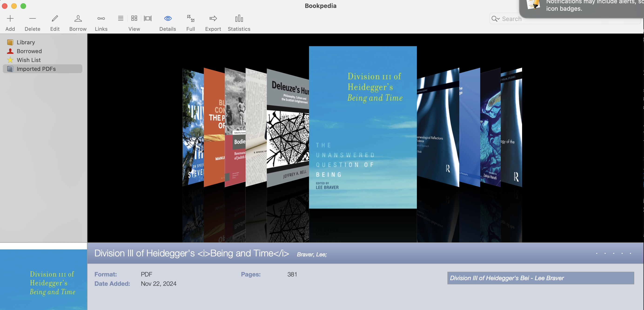The image size is (644, 310).
Task: Click the Borrow person icon
Action: pyautogui.click(x=78, y=18)
